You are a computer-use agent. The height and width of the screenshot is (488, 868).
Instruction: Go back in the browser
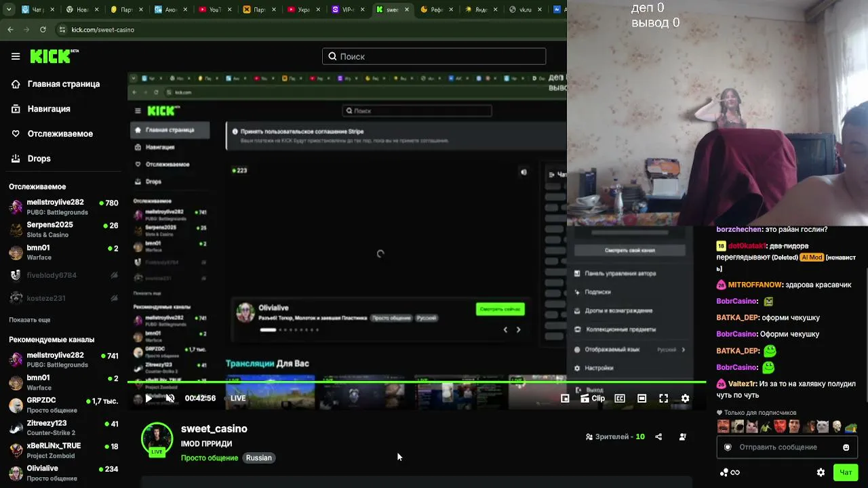point(10,30)
